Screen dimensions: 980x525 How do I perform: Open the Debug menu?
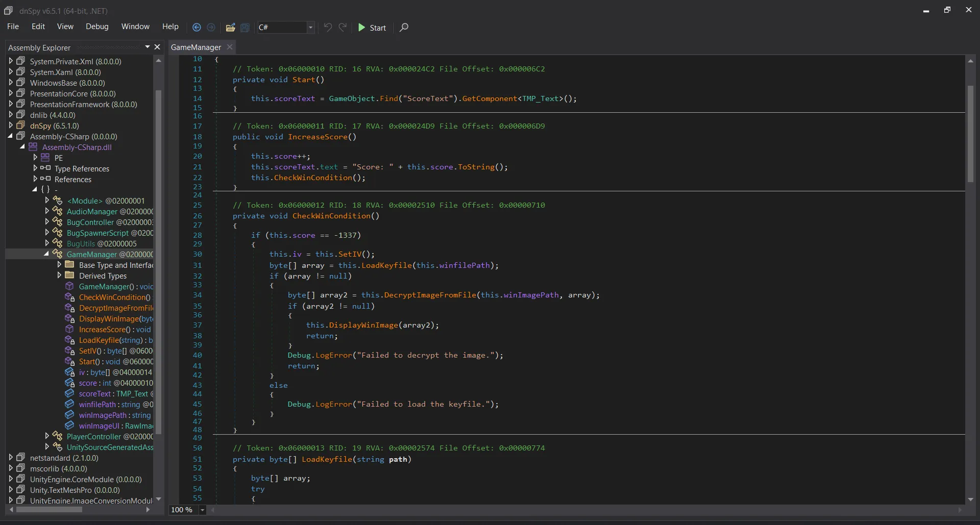pos(97,27)
